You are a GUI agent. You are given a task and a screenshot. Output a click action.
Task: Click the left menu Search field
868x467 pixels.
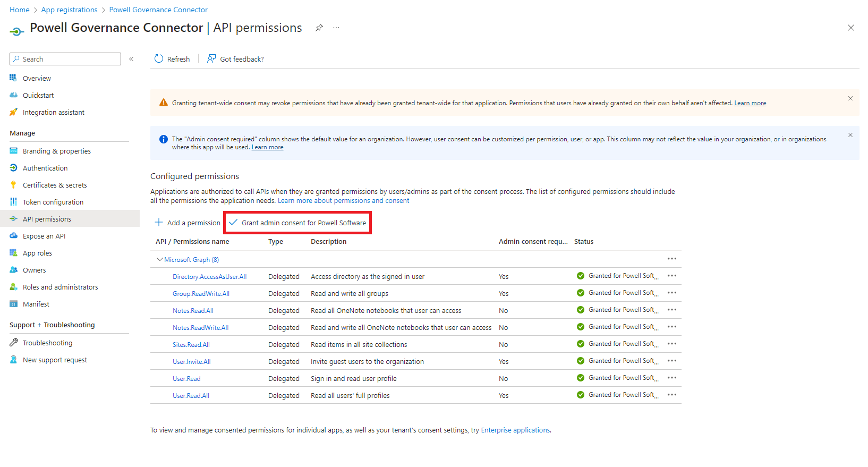(65, 59)
